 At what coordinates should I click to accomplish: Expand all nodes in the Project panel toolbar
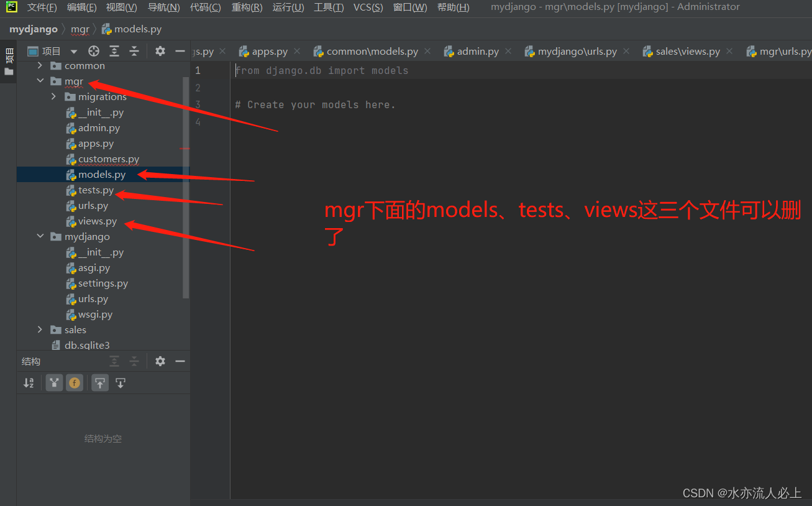click(114, 51)
